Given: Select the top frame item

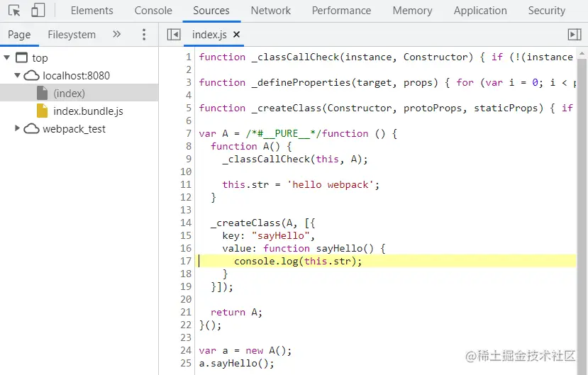Looking at the screenshot, I should pyautogui.click(x=40, y=58).
